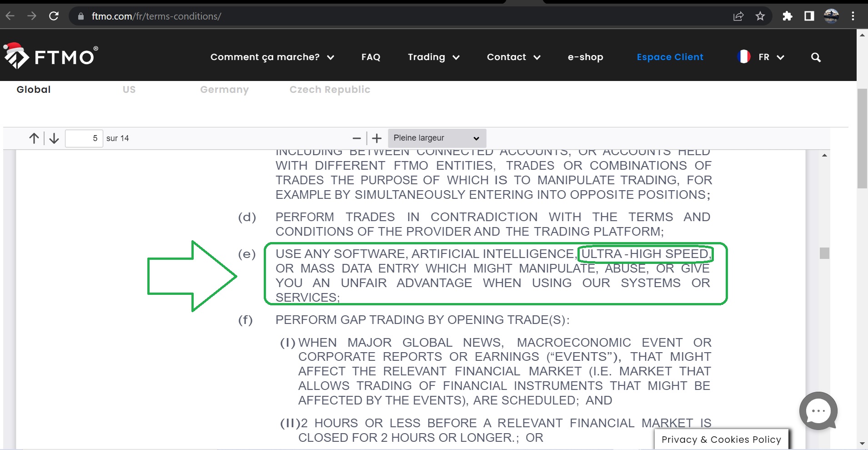Go to previous PDF page arrow
The height and width of the screenshot is (450, 868).
pos(34,138)
